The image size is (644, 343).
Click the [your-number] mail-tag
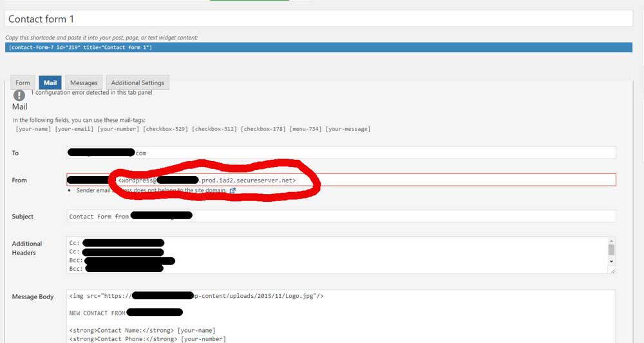(118, 129)
